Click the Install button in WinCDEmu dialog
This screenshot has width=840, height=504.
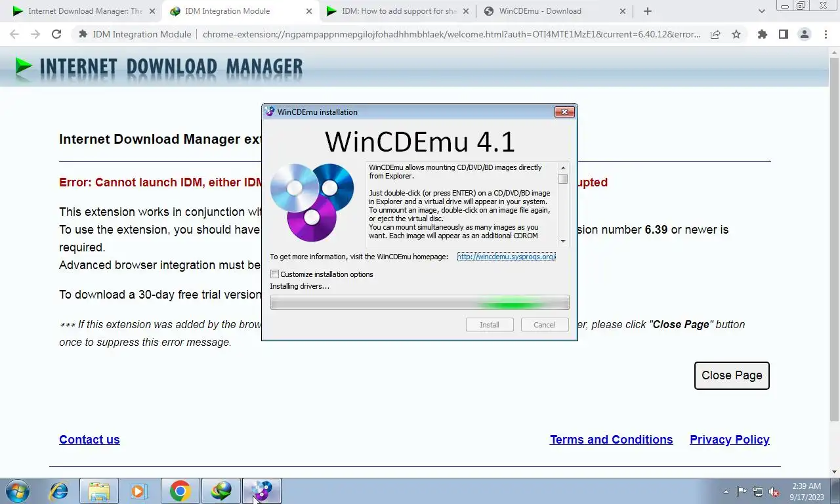tap(490, 325)
